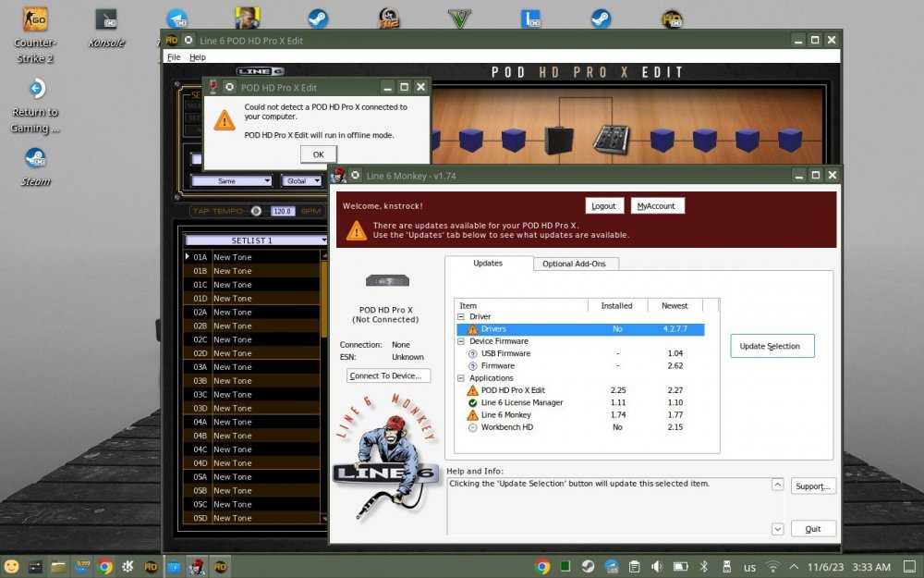Select the POD HD Pro X Edit row
Image resolution: width=924 pixels, height=578 pixels.
pyautogui.click(x=513, y=390)
